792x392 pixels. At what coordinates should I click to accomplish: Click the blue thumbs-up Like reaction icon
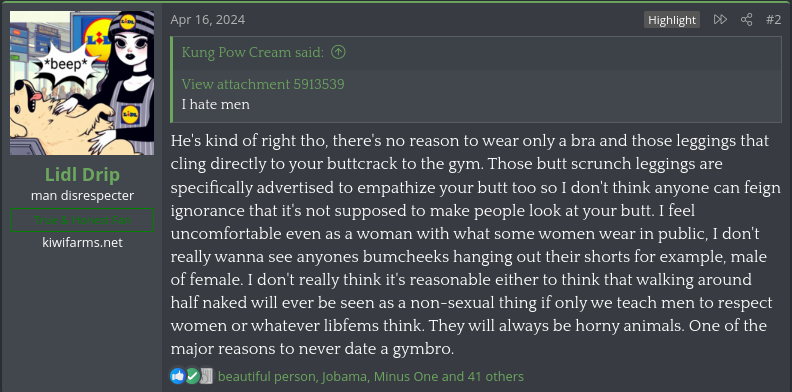[178, 376]
